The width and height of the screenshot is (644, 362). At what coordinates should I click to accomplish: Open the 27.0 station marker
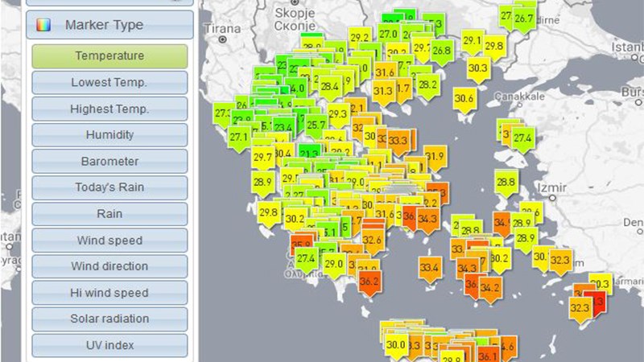pos(389,35)
